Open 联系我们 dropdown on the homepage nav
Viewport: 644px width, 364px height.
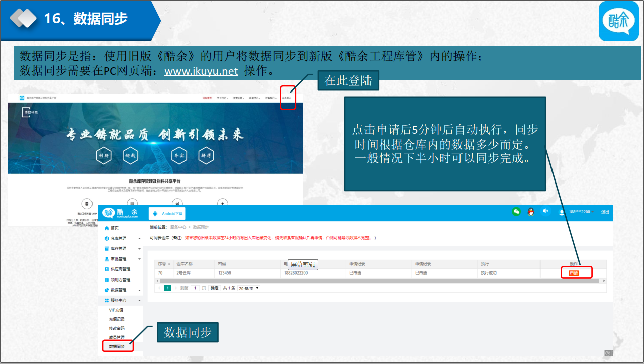[271, 98]
